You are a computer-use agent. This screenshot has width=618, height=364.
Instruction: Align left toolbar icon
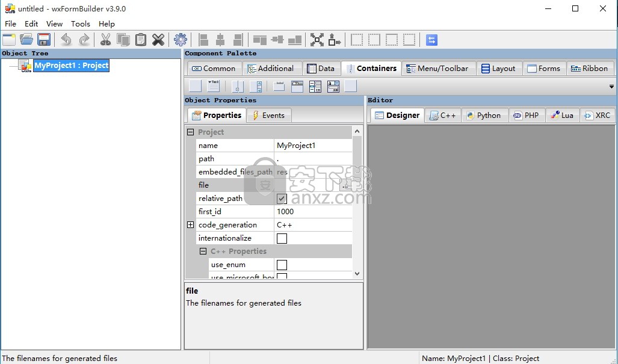click(203, 40)
